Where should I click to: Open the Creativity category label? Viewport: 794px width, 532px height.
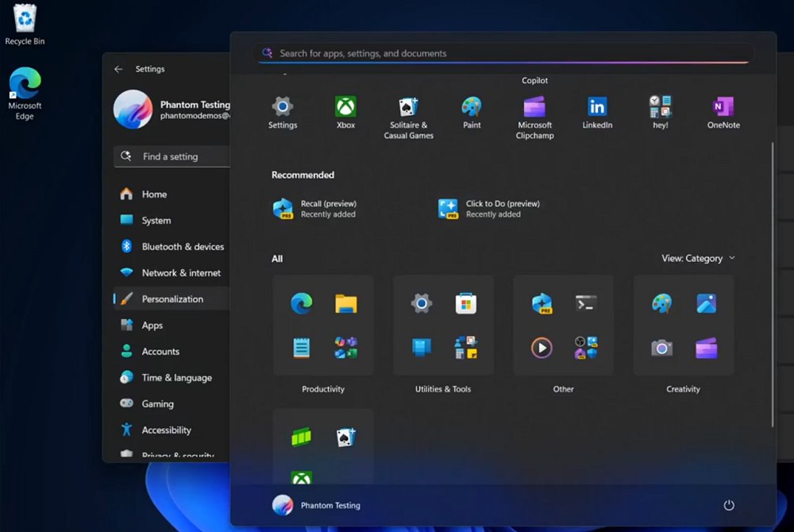[683, 389]
